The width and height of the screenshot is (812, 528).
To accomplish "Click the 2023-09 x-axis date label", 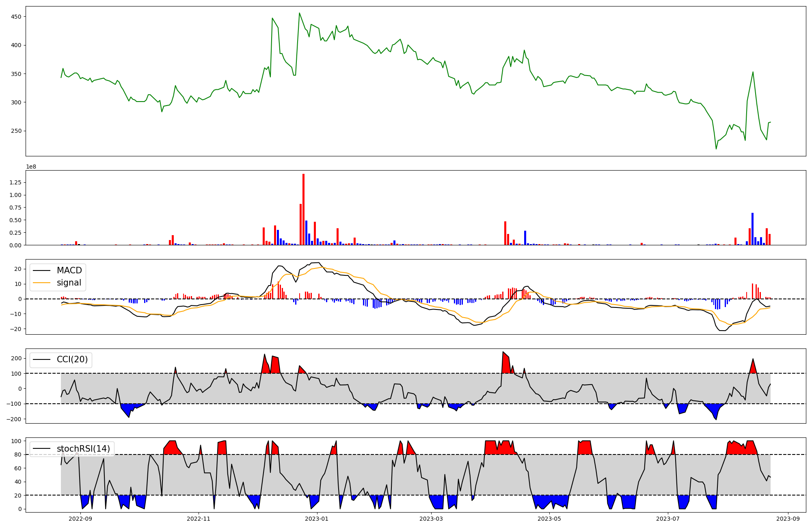I will coord(788,519).
